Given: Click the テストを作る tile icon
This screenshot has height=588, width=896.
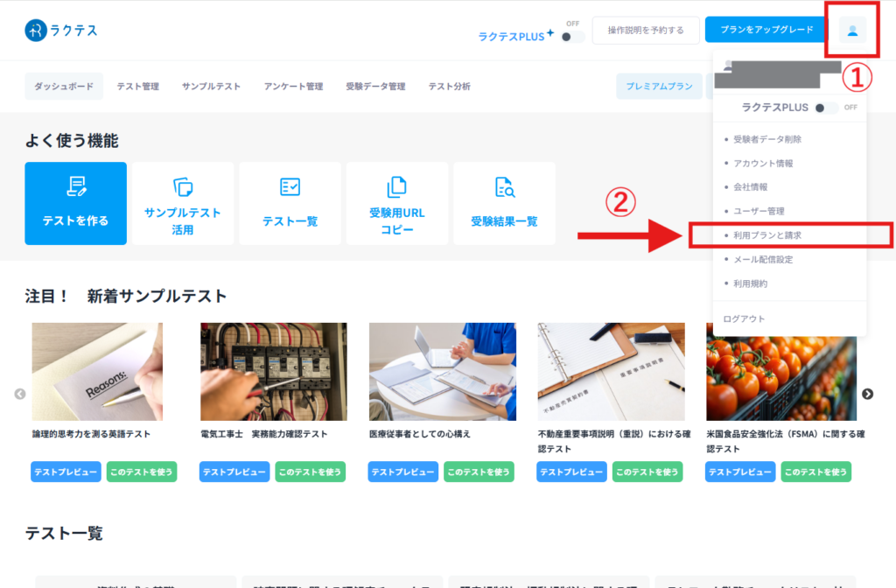Looking at the screenshot, I should [x=75, y=186].
